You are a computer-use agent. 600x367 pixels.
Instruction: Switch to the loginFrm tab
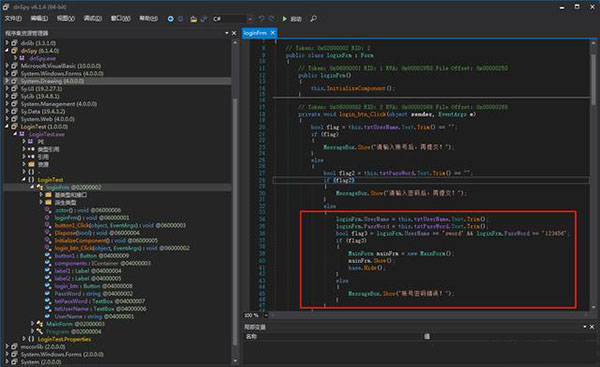[255, 33]
